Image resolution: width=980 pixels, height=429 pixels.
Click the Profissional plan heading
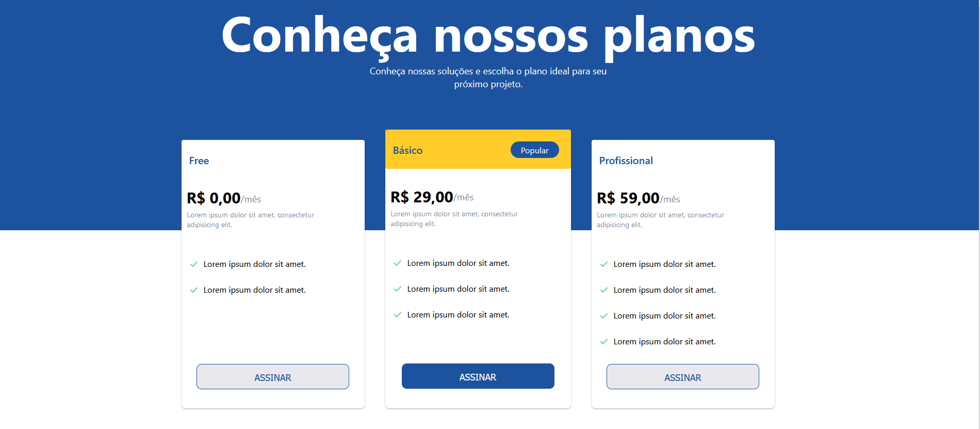point(626,161)
